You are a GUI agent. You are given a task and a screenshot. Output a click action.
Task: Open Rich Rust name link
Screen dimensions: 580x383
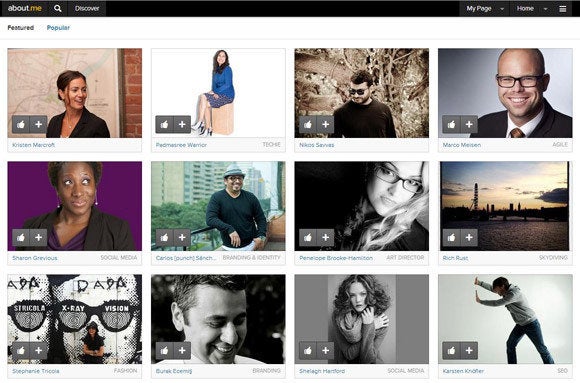(x=455, y=258)
